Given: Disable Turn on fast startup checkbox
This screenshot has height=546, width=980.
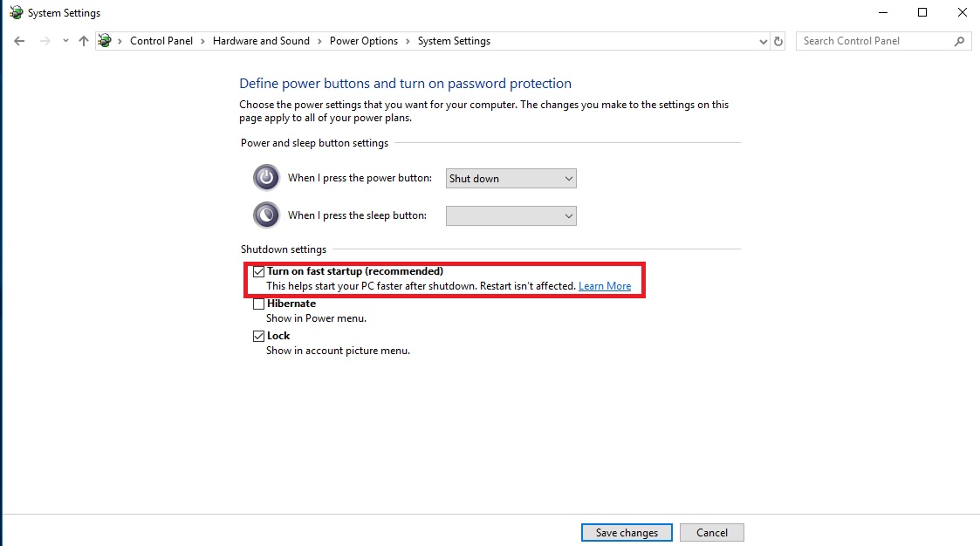Looking at the screenshot, I should click(x=259, y=271).
